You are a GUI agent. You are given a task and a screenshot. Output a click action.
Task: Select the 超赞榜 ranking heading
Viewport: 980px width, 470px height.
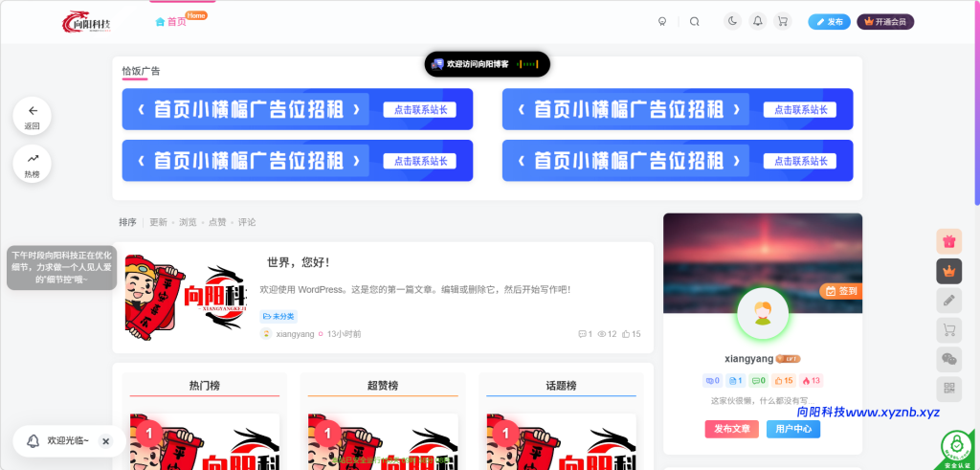tap(383, 386)
